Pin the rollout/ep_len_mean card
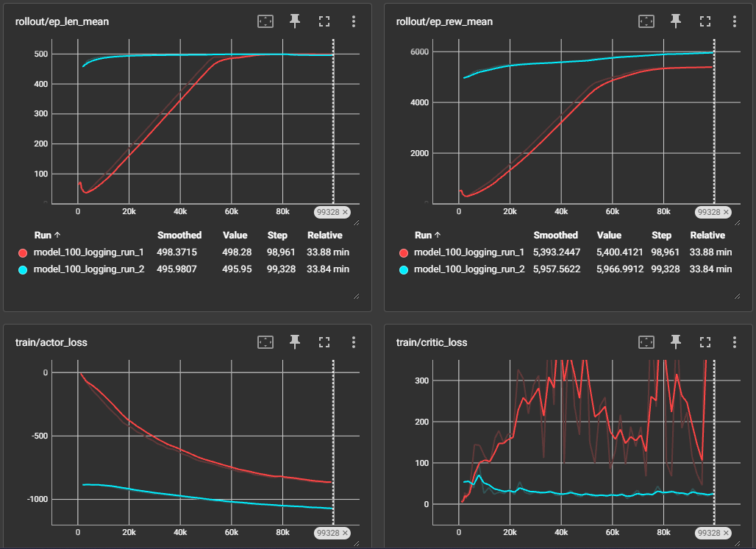756x549 pixels. (295, 21)
